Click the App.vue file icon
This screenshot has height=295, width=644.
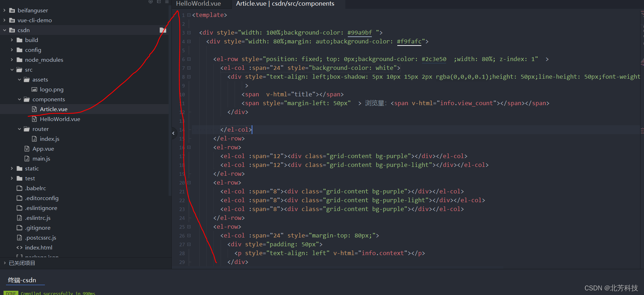click(27, 149)
